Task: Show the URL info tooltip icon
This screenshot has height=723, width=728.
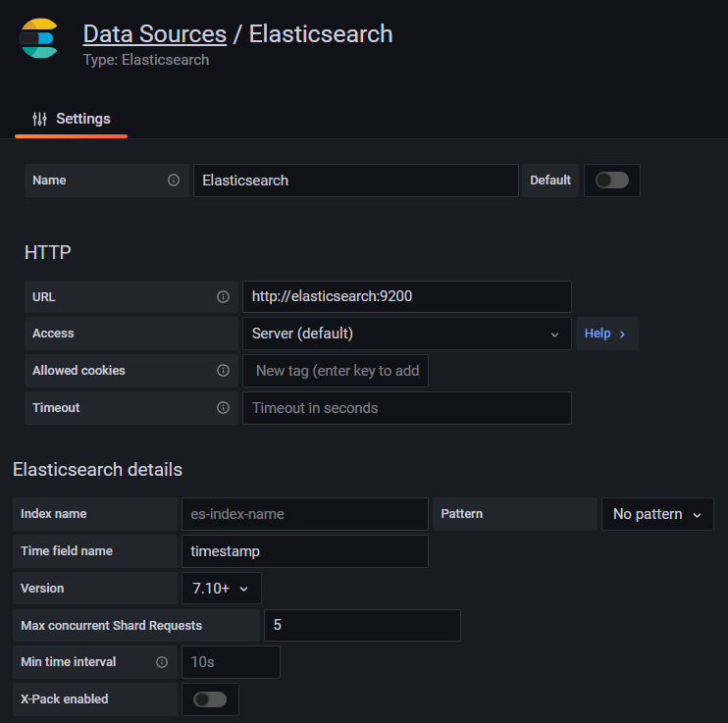Action: tap(223, 296)
